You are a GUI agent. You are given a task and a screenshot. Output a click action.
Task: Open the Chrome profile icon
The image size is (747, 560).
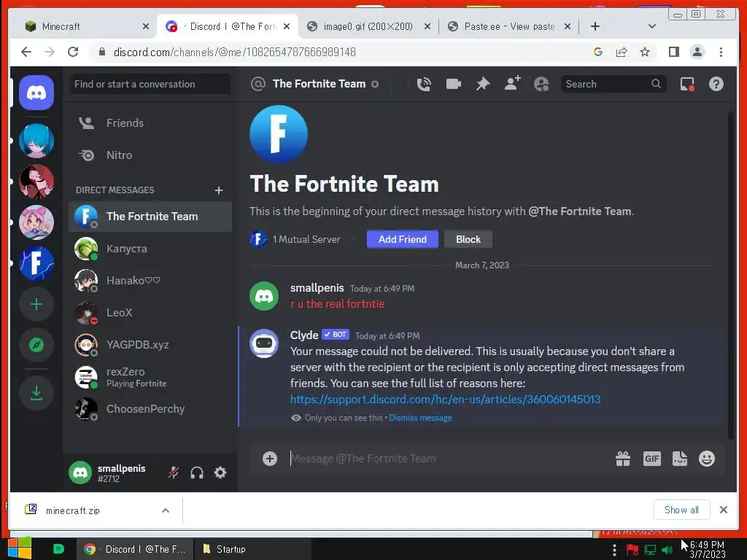[697, 52]
